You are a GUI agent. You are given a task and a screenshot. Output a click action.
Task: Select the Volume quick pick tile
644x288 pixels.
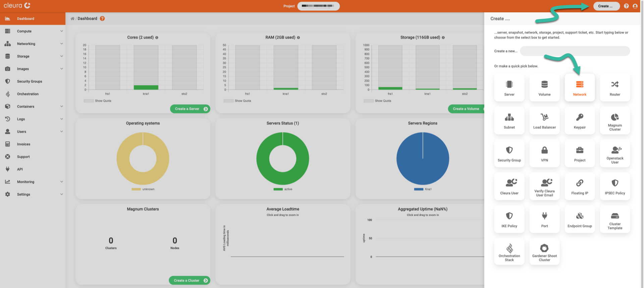[x=544, y=88]
